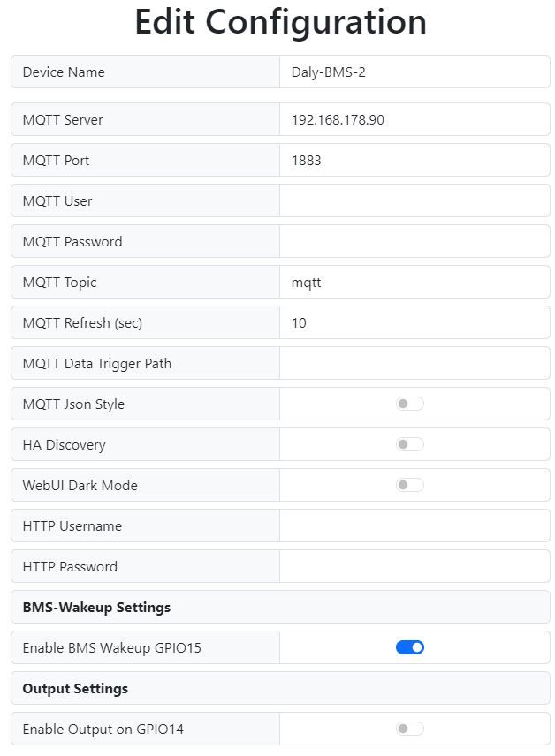Click the HTTP Username input field
The height and width of the screenshot is (756, 555).
point(414,525)
